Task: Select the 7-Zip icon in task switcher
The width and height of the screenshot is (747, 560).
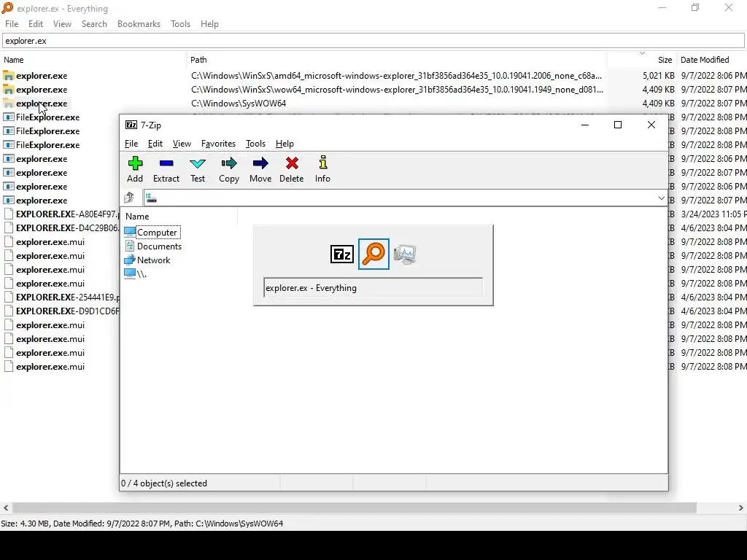Action: (342, 254)
